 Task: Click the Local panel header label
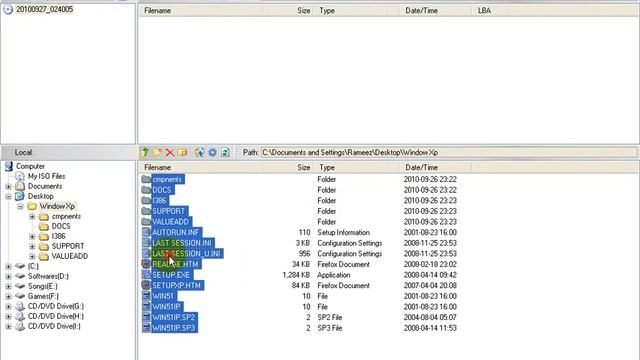point(24,152)
